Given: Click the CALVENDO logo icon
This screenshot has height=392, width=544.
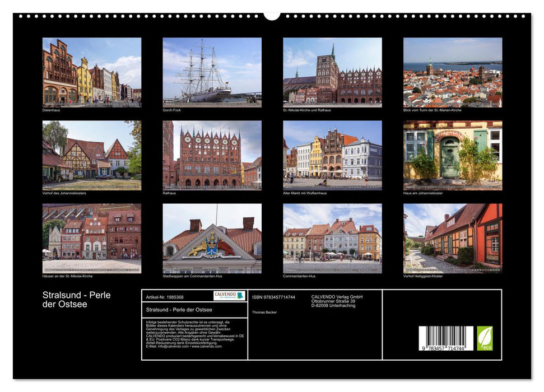Looking at the screenshot, I should click(x=229, y=296).
